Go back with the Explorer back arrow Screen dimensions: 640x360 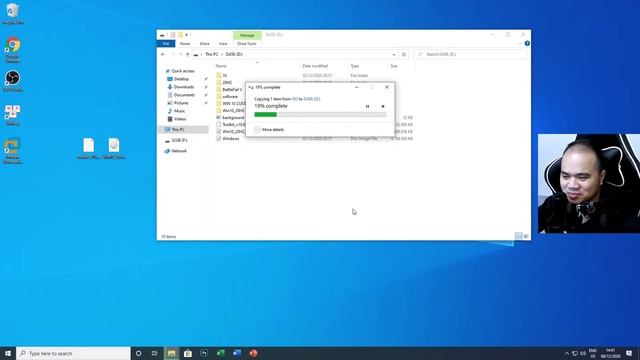pyautogui.click(x=163, y=54)
